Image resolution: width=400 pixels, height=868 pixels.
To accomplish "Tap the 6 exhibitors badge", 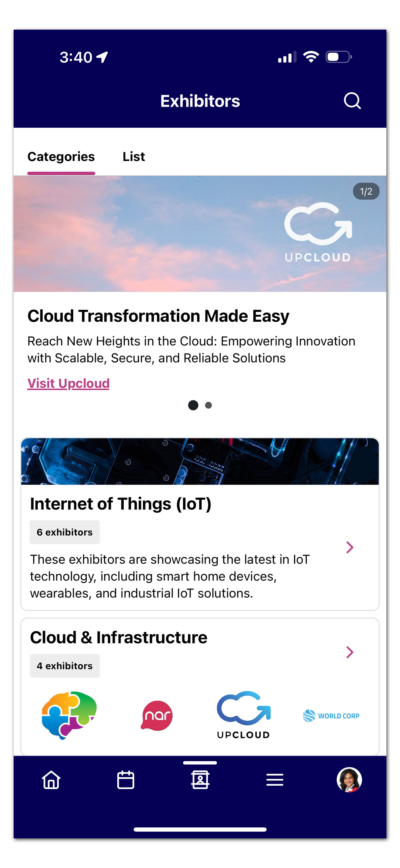I will (65, 532).
